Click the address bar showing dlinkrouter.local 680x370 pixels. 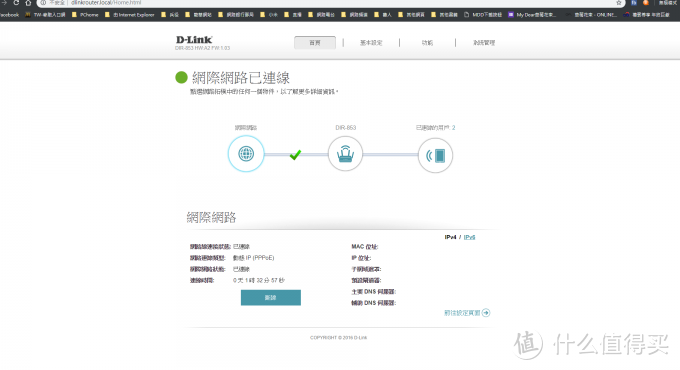coord(330,3)
